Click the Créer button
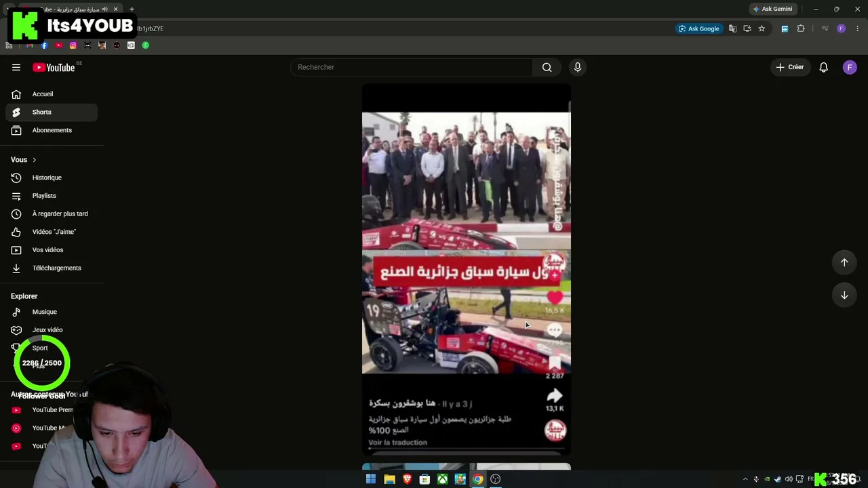Screen dimensions: 868x488 790,67
